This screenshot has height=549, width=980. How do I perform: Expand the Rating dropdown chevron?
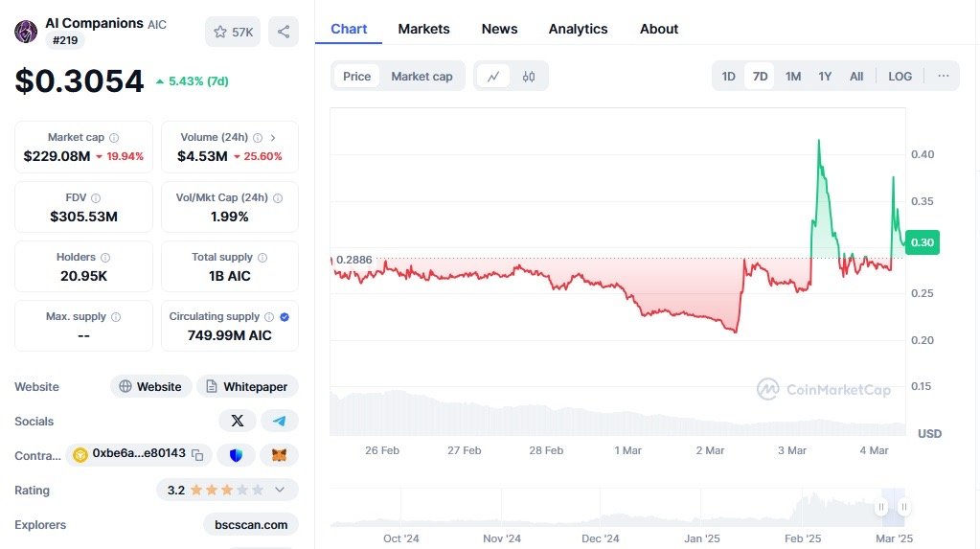click(x=280, y=490)
